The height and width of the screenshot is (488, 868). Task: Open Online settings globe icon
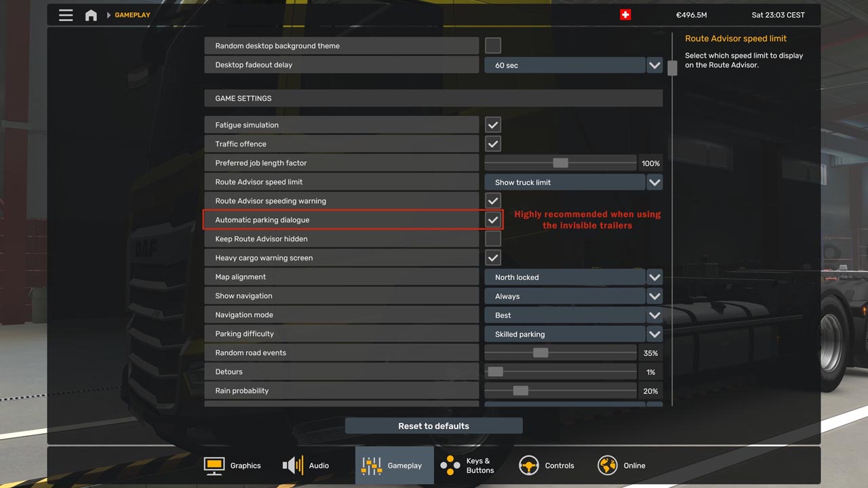tap(608, 466)
